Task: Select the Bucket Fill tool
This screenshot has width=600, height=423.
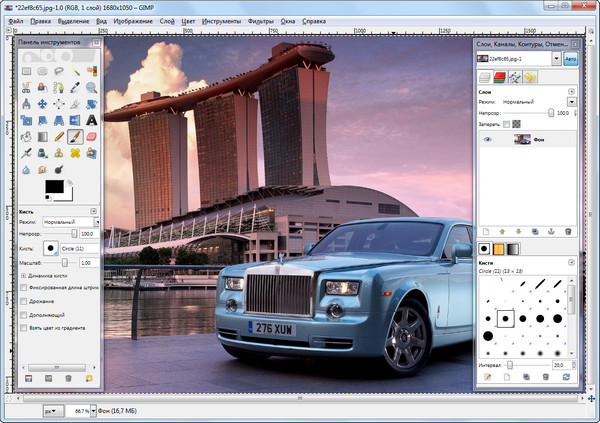Action: [x=27, y=136]
